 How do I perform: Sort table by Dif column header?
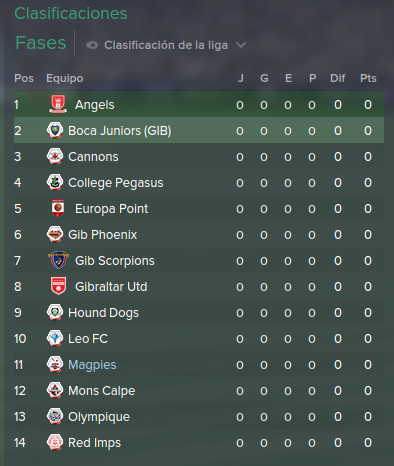click(x=338, y=78)
